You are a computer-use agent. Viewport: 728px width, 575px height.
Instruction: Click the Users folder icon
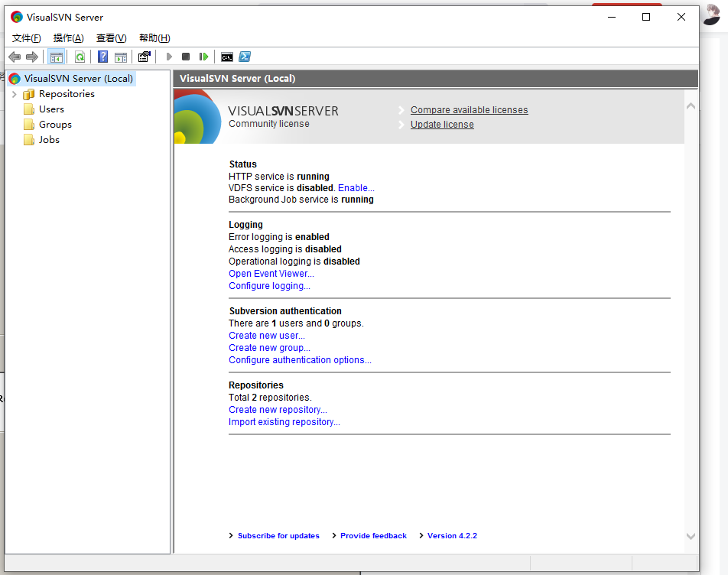point(29,109)
